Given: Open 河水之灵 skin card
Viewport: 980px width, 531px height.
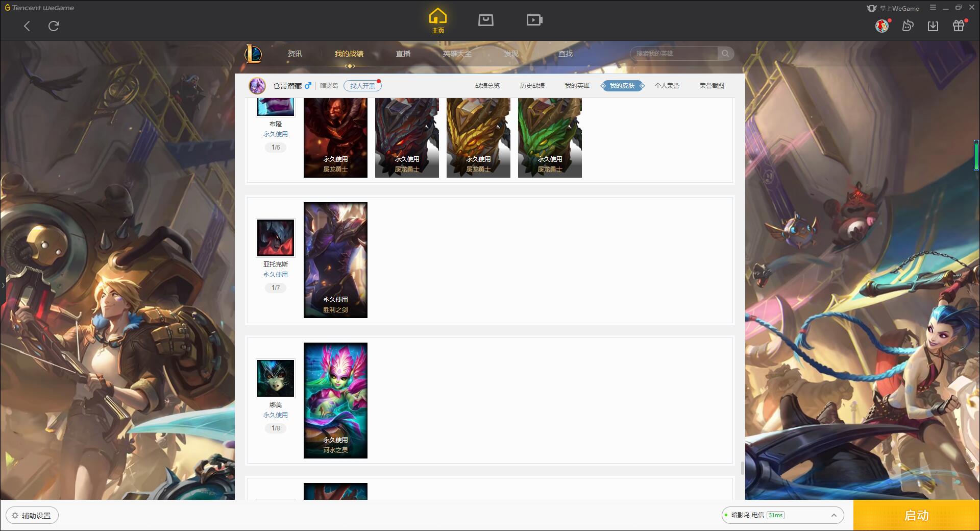Looking at the screenshot, I should (x=335, y=400).
